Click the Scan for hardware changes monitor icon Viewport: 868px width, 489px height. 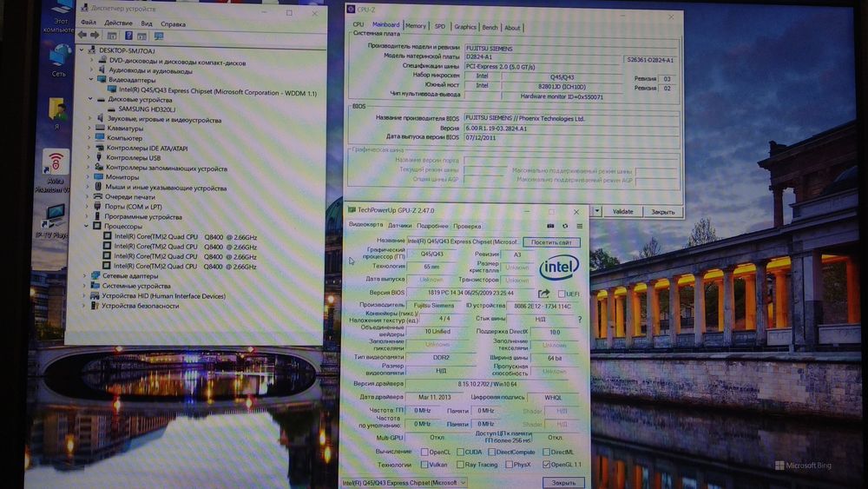tap(159, 36)
